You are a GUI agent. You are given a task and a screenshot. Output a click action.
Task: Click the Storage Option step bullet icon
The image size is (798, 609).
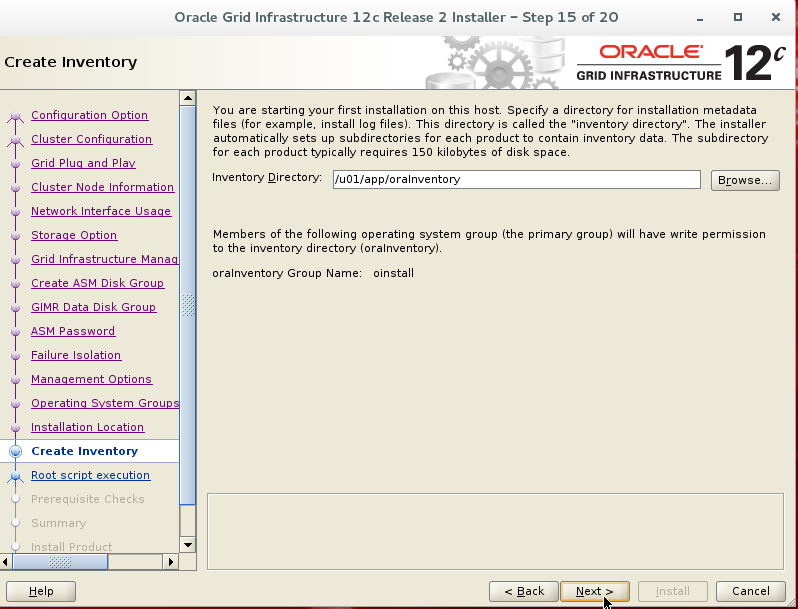coord(15,236)
